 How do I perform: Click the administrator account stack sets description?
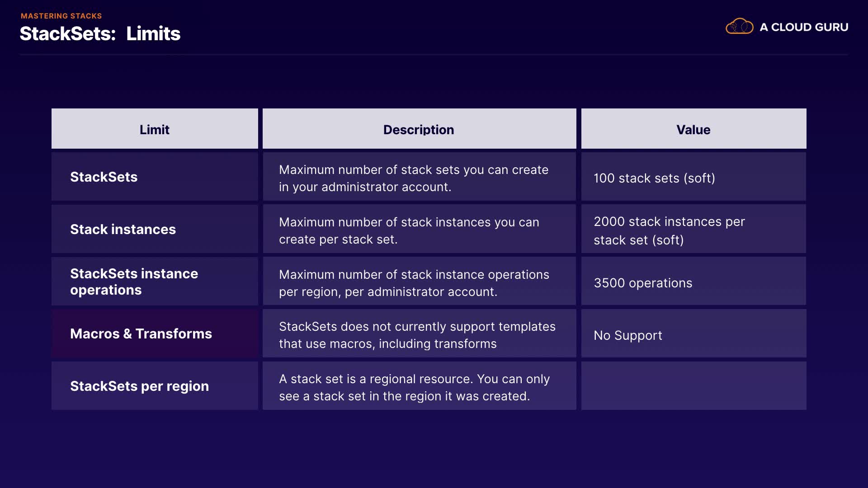pyautogui.click(x=414, y=178)
